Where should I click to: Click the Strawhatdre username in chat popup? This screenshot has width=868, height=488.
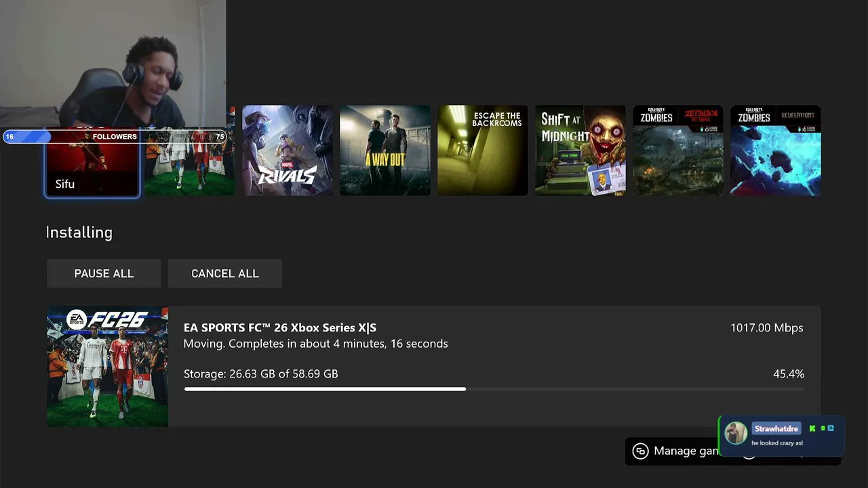776,428
